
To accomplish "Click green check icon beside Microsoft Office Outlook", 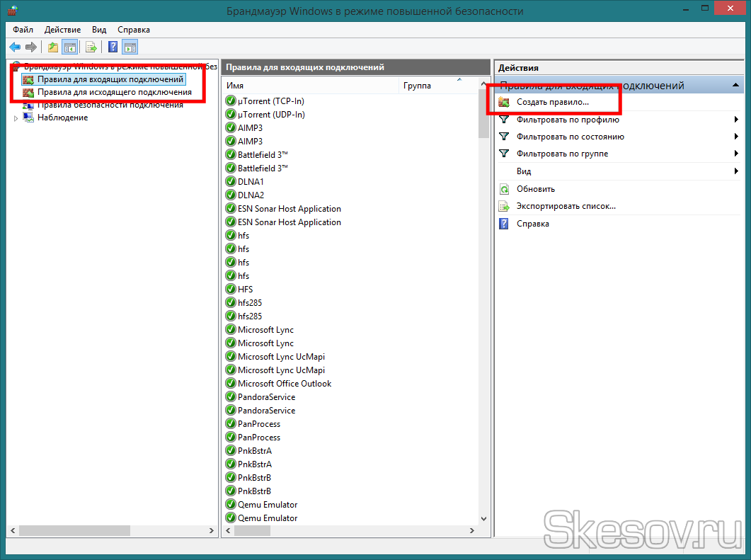I will [x=231, y=384].
